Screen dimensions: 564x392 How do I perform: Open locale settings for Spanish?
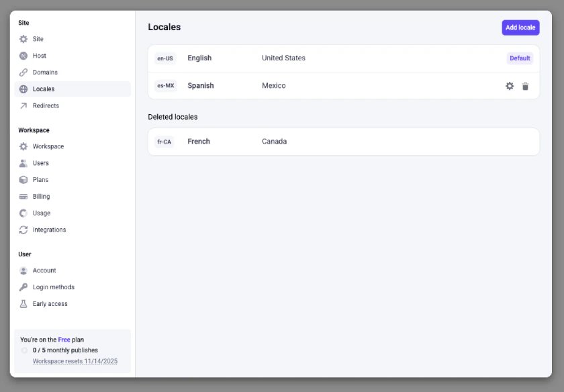510,86
